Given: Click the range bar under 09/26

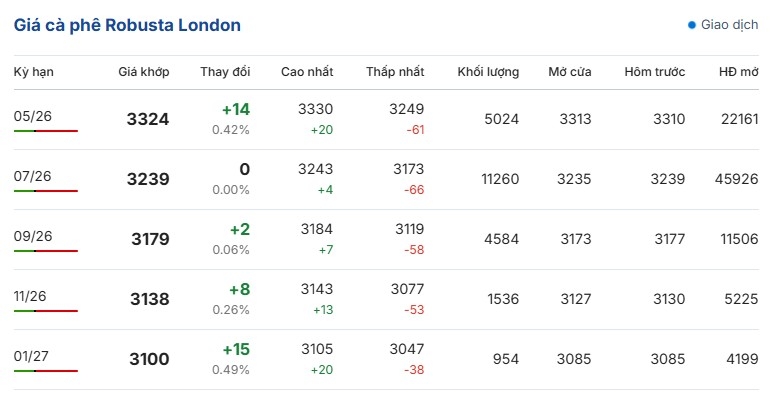Looking at the screenshot, I should click(46, 251).
